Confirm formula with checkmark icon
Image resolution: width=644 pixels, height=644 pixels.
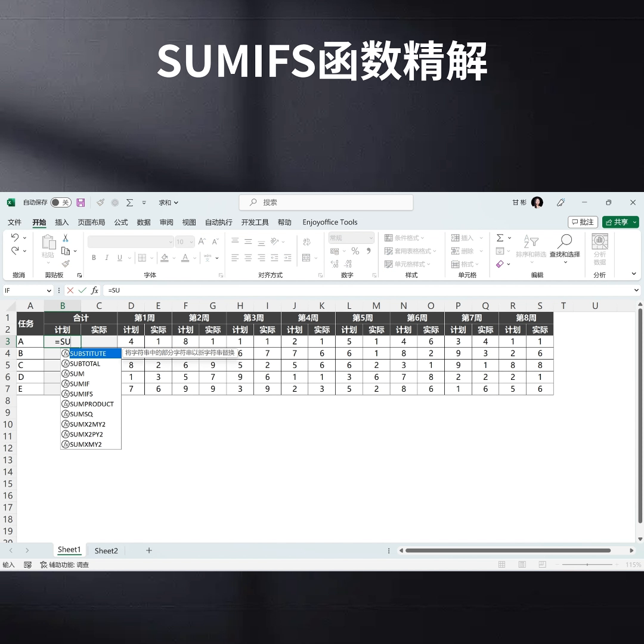coord(82,290)
